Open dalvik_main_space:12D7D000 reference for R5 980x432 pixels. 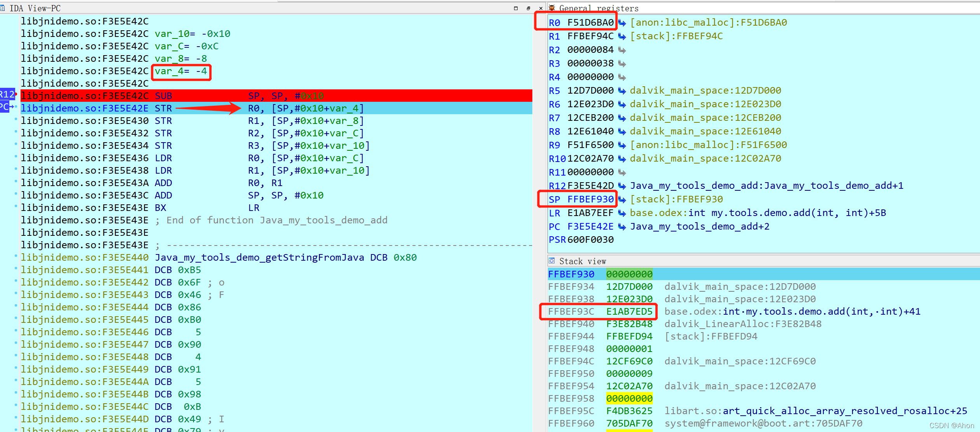[705, 91]
